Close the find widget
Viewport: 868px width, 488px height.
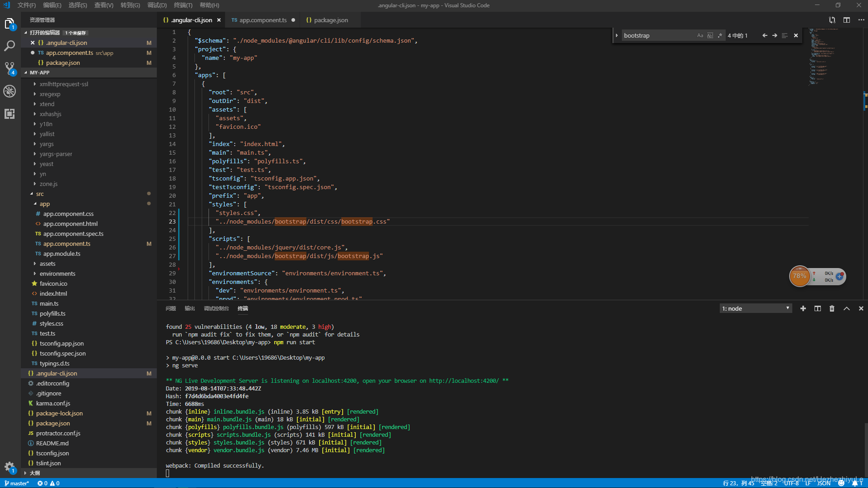point(796,35)
